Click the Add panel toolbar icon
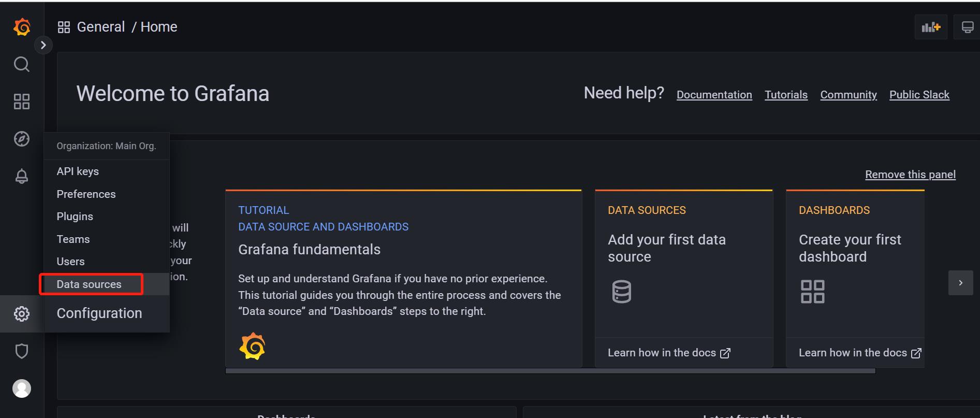 931,27
